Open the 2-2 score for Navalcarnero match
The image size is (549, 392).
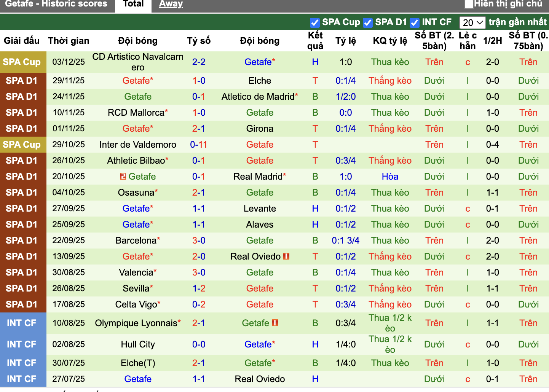pos(199,62)
